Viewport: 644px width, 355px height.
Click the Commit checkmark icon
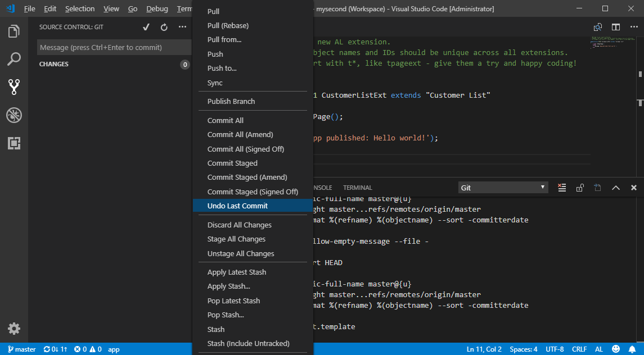(x=146, y=27)
